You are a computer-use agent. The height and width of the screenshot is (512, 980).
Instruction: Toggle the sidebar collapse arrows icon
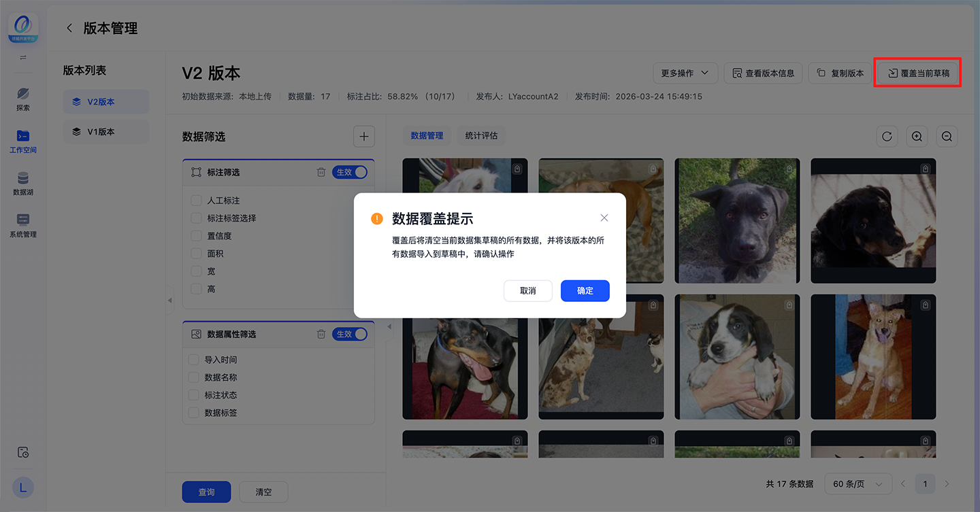tap(23, 58)
